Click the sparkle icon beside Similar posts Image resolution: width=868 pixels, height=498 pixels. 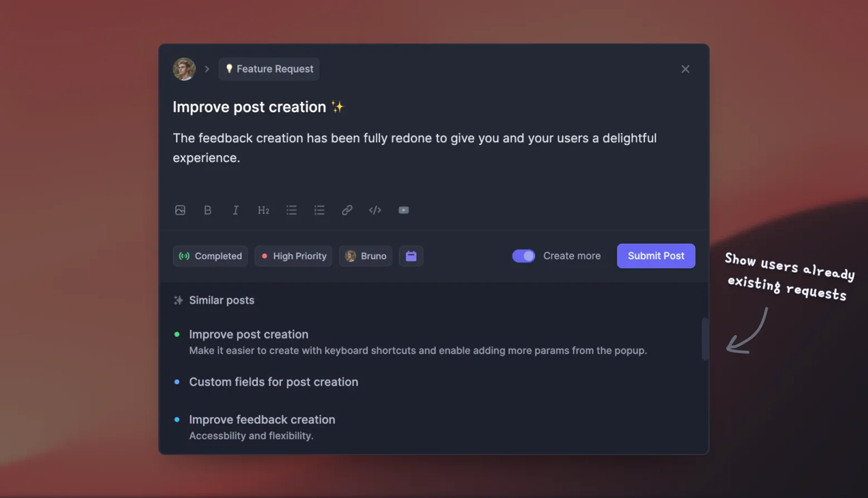coord(178,300)
